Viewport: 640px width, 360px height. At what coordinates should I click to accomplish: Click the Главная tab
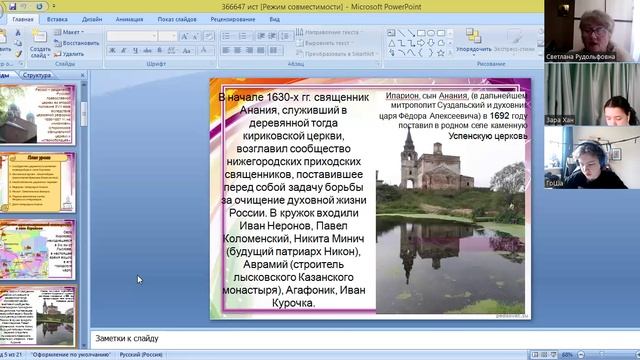click(x=23, y=19)
